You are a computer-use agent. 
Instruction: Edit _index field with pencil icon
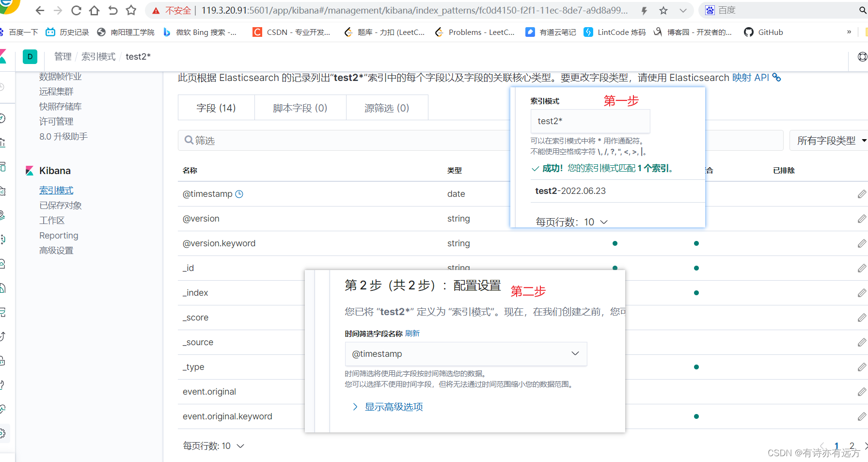(862, 293)
